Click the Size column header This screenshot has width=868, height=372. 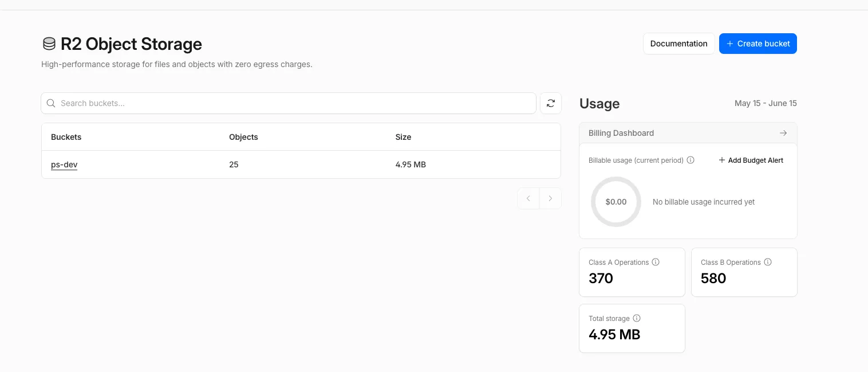[403, 137]
